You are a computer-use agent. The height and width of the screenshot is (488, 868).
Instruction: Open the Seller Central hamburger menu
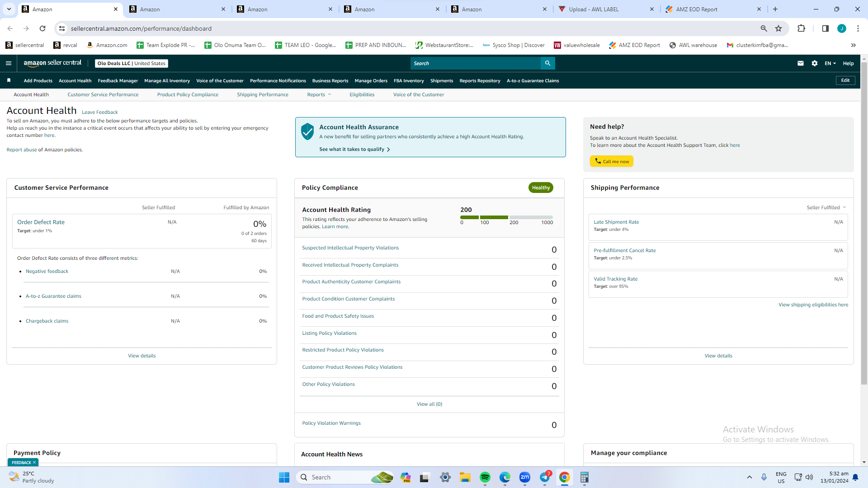pos(9,63)
